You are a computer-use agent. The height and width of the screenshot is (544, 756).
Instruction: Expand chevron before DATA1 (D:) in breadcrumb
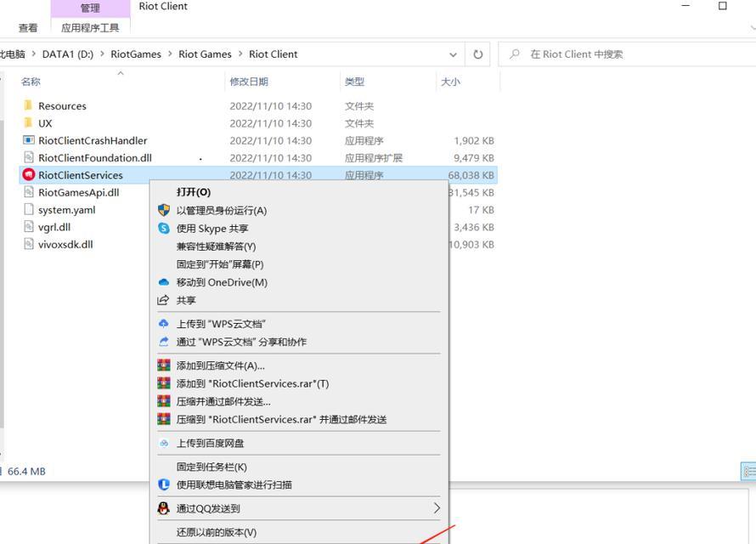tap(34, 54)
